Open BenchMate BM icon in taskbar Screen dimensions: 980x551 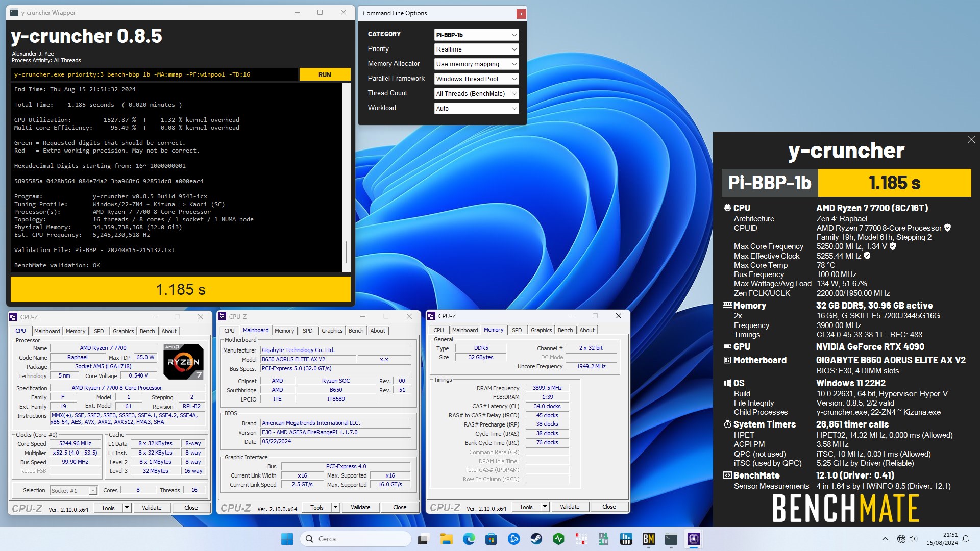(x=648, y=539)
